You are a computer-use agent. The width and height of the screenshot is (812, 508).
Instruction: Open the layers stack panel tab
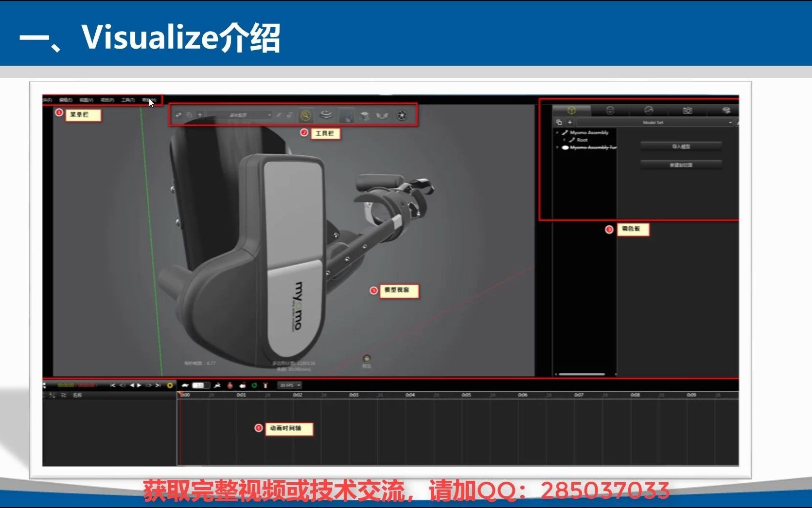click(727, 111)
